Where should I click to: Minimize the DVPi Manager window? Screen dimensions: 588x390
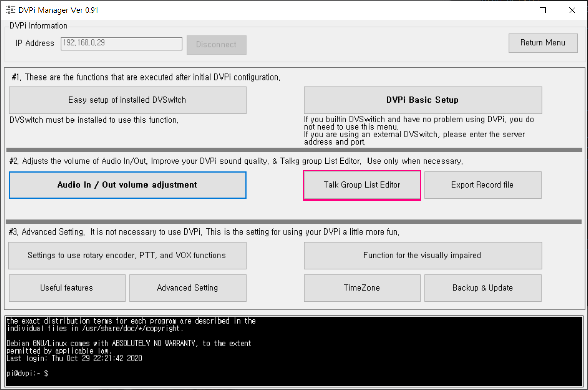[513, 10]
